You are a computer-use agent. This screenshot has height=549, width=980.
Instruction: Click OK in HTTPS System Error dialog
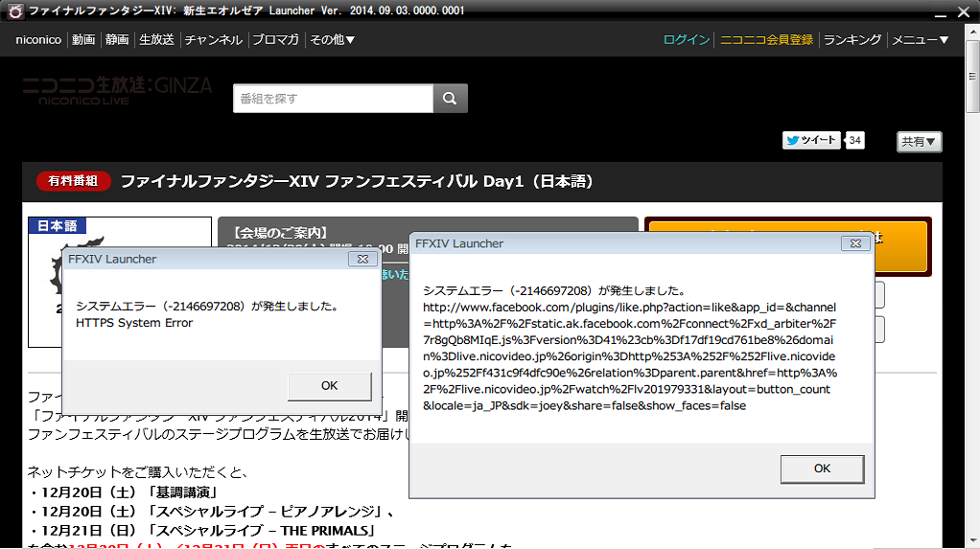click(x=329, y=386)
